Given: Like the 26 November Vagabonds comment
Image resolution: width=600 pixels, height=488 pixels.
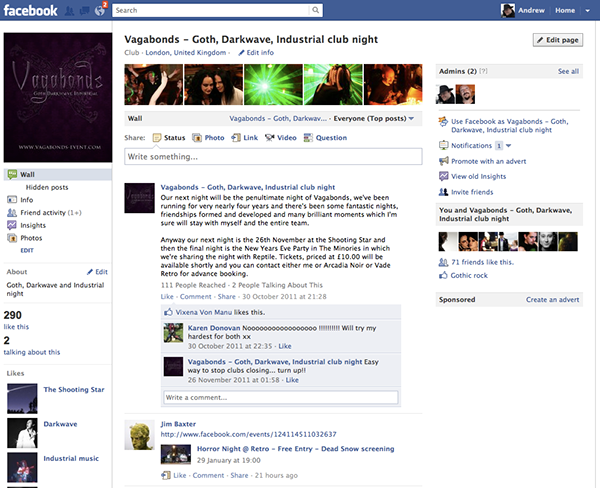Looking at the screenshot, I should click(x=292, y=380).
